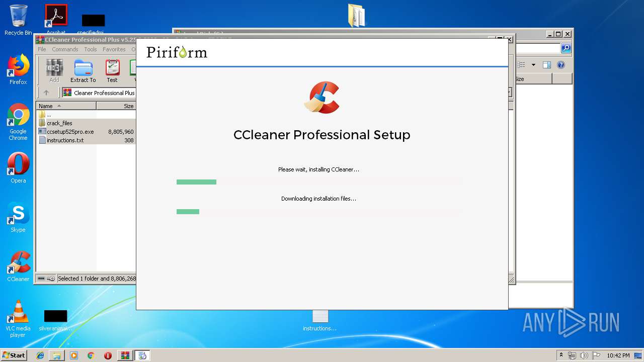Open Skype from the desktop

point(18,217)
